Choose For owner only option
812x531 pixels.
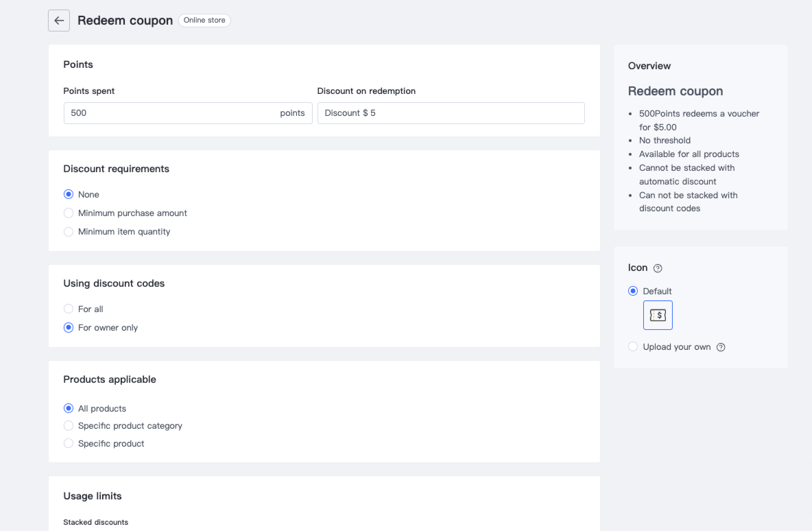[x=69, y=328]
